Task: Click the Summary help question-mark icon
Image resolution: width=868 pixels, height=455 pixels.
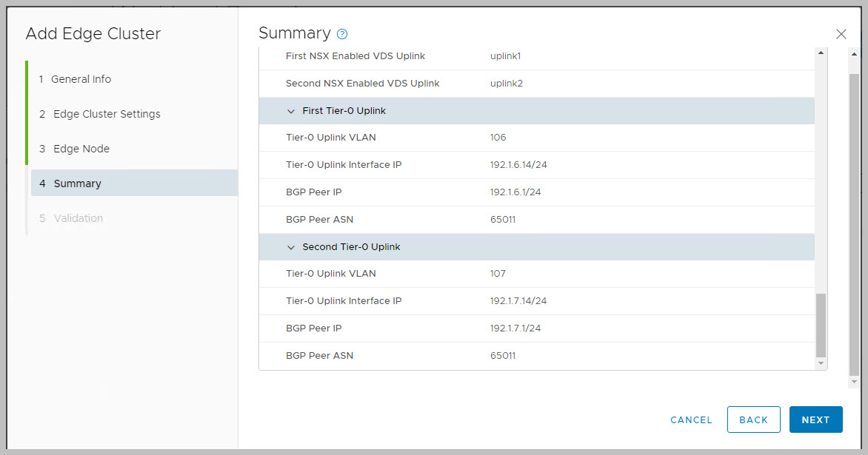Action: (x=342, y=34)
